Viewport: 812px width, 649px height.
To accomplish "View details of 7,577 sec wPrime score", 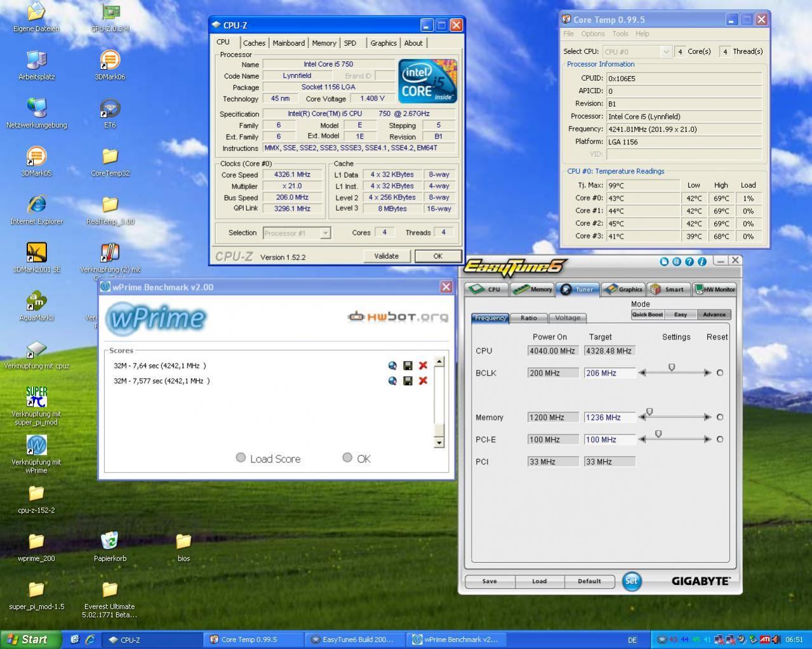I will click(392, 381).
